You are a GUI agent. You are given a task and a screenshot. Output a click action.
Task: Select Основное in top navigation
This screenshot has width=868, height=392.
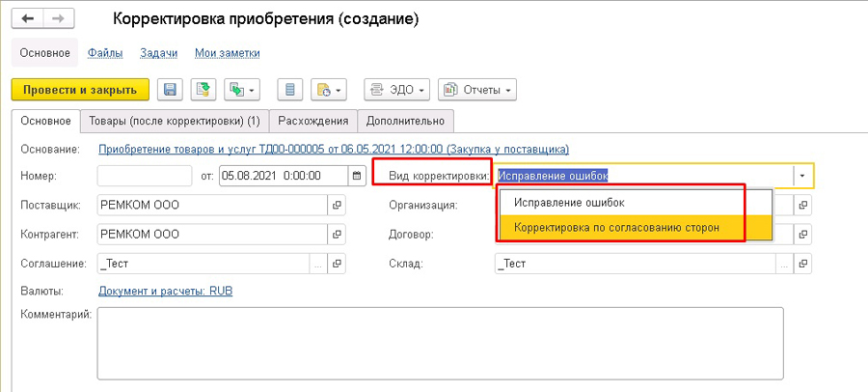(44, 53)
